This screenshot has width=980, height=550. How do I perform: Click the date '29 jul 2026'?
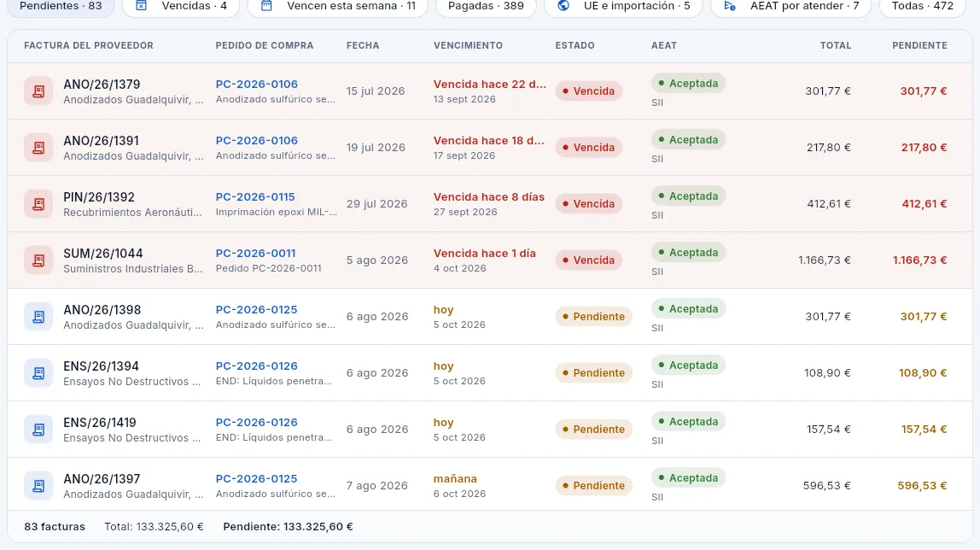click(x=376, y=204)
